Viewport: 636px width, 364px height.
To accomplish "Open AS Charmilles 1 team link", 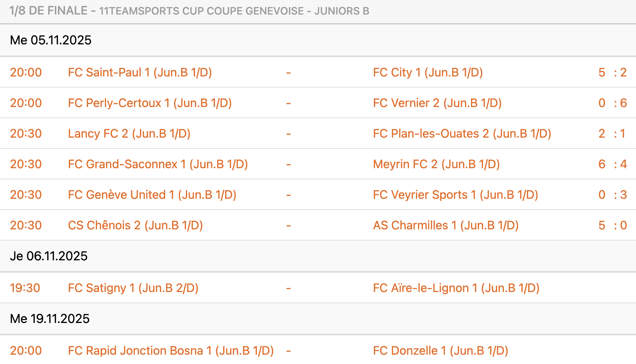I will (x=446, y=225).
